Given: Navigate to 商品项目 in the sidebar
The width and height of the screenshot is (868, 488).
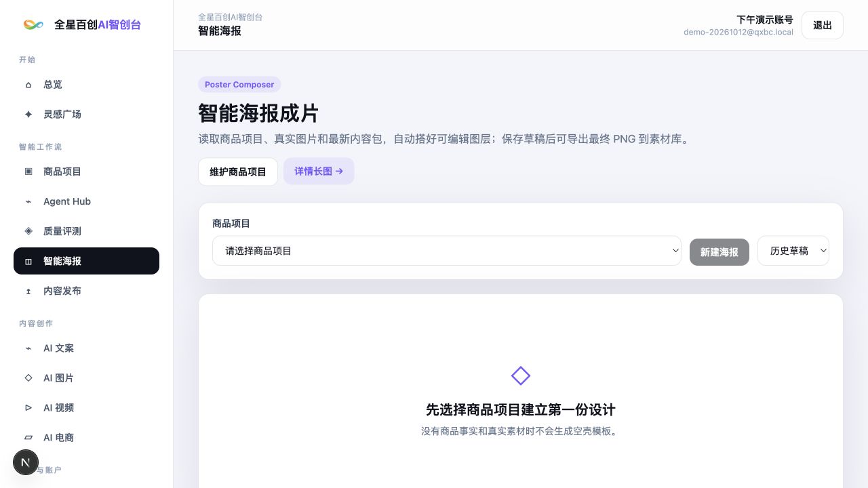Looking at the screenshot, I should pos(87,171).
